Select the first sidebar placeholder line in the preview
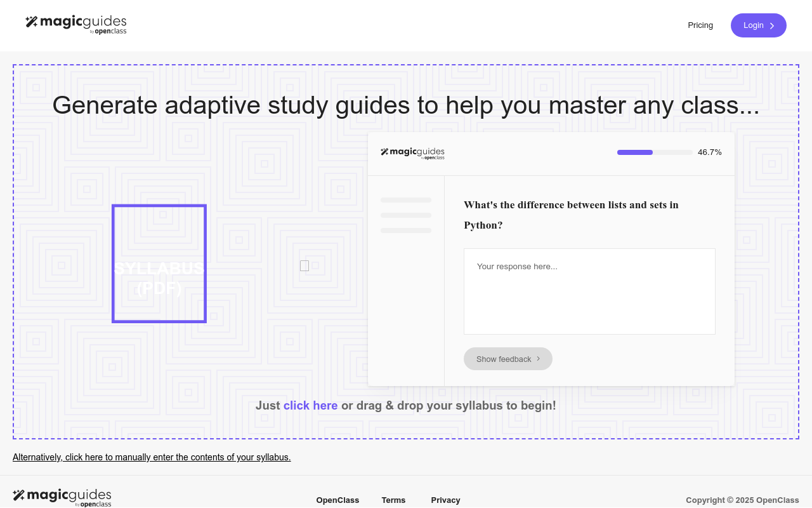 pos(406,200)
